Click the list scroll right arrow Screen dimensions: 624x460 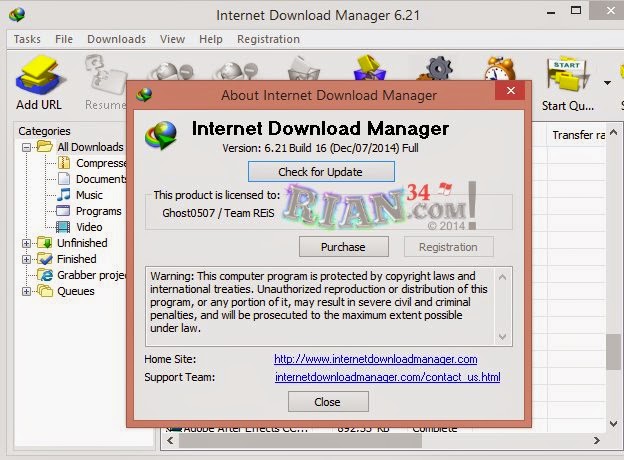tap(596, 440)
